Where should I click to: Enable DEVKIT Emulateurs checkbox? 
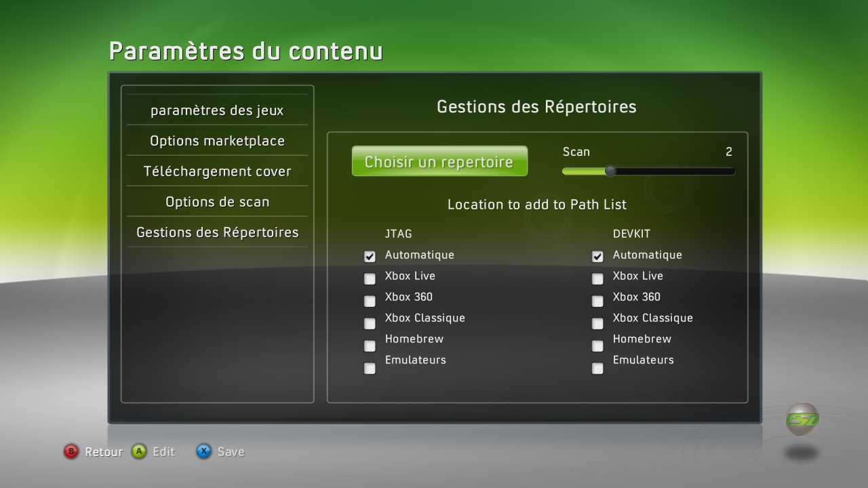coord(597,368)
